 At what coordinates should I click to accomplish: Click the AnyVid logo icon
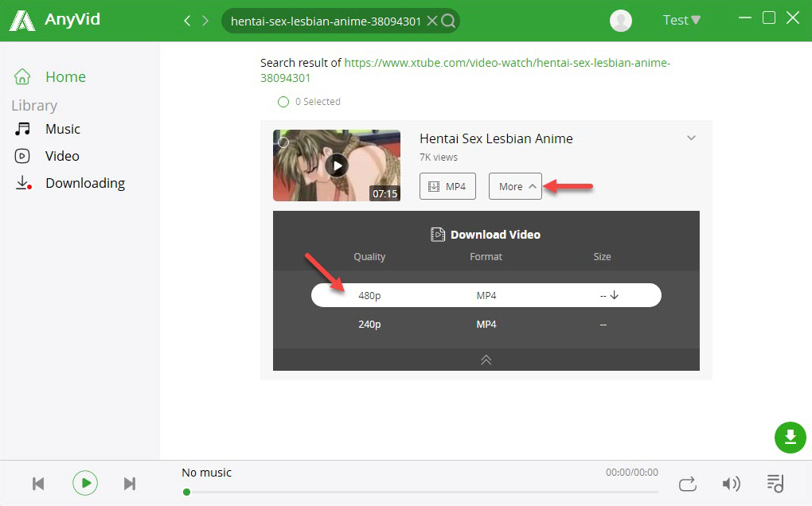pos(22,21)
